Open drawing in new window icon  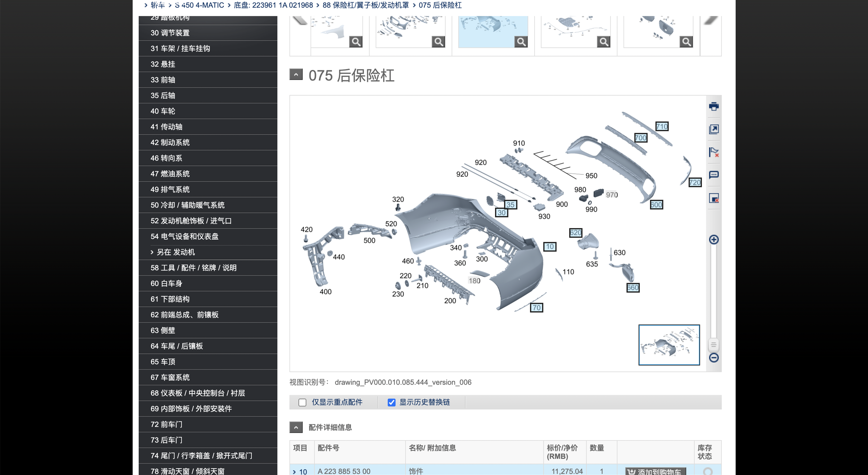click(x=713, y=129)
